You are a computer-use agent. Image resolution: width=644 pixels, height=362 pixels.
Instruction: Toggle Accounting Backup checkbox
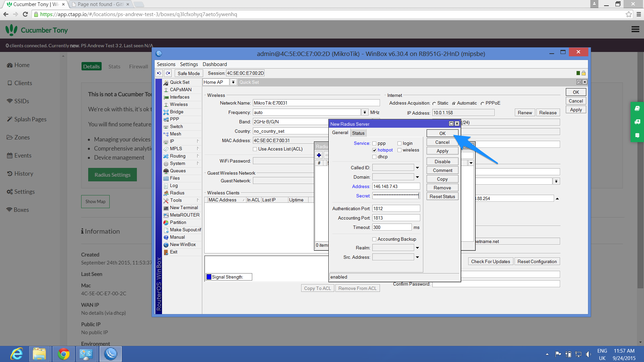coord(374,239)
